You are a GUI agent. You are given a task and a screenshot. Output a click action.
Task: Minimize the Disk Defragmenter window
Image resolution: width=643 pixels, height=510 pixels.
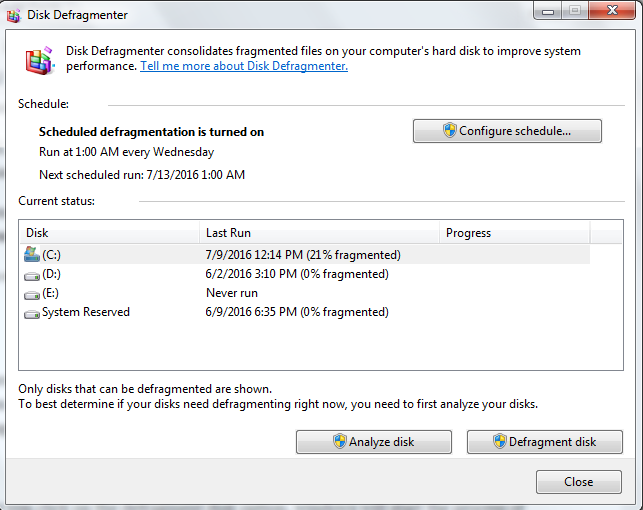coord(548,12)
